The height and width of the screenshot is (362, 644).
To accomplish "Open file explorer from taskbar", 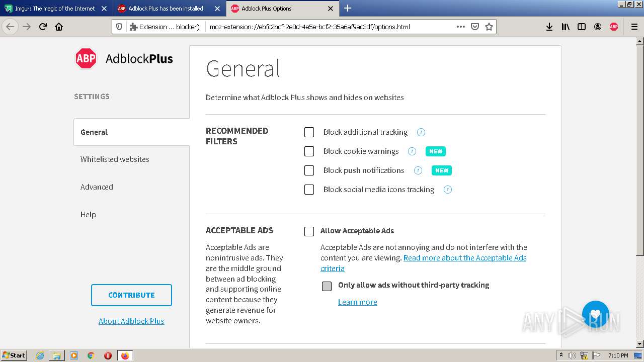I will coord(57,355).
